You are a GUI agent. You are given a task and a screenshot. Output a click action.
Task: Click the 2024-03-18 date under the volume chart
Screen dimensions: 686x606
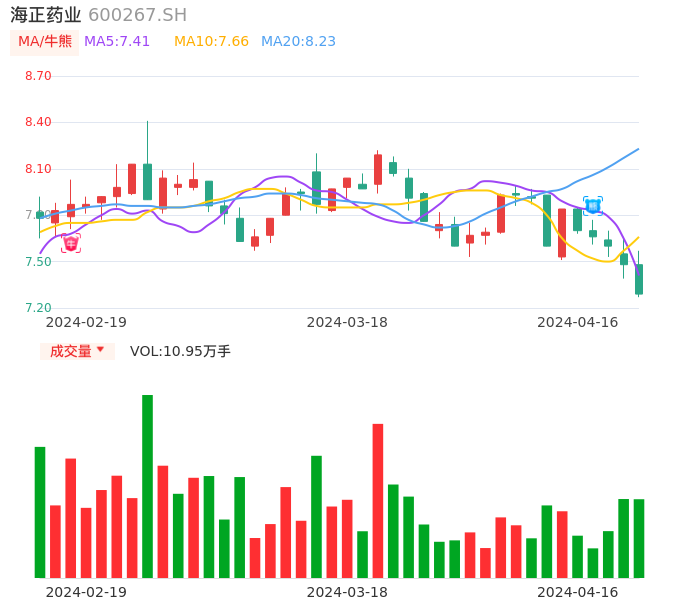[347, 592]
